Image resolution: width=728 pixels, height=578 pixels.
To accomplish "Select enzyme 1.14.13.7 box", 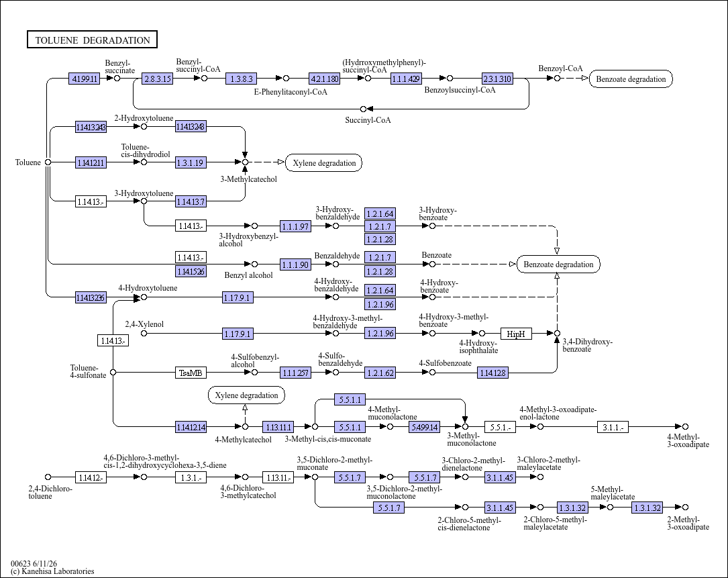I will tap(191, 201).
